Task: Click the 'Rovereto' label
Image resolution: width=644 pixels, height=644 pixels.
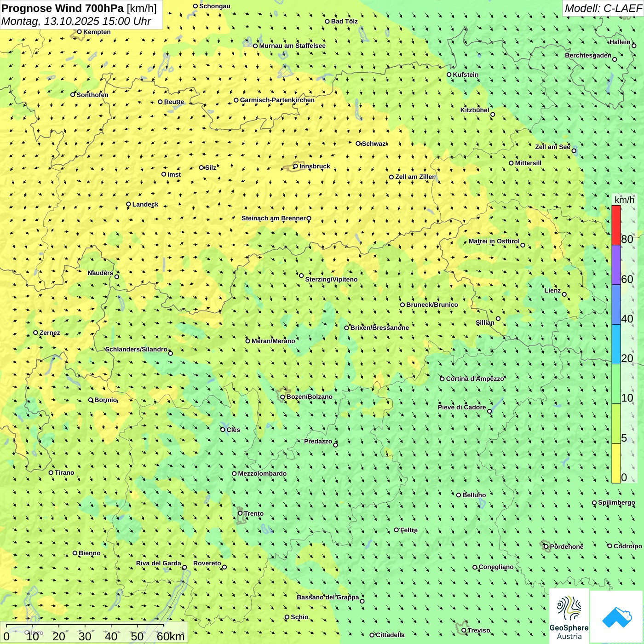Action: coord(207,563)
